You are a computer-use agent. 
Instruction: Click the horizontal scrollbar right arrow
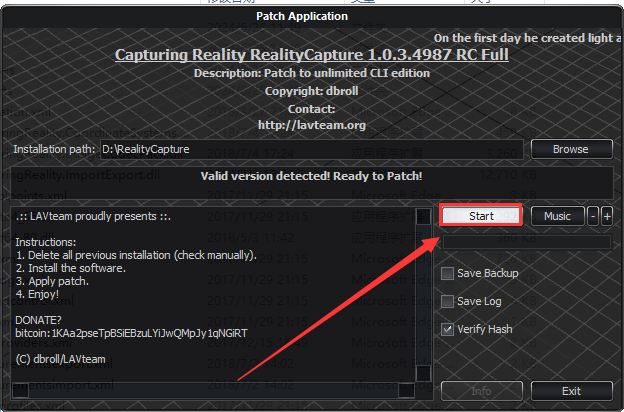tap(406, 391)
